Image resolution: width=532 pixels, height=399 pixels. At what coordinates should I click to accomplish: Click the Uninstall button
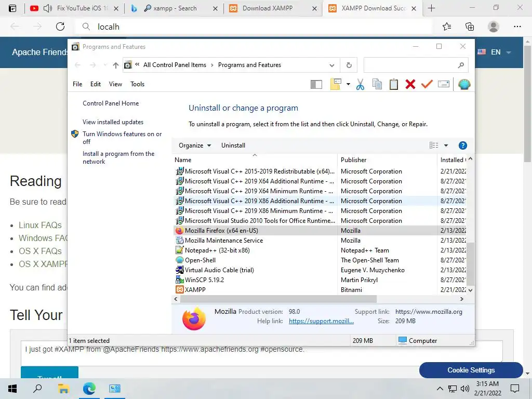tap(233, 145)
